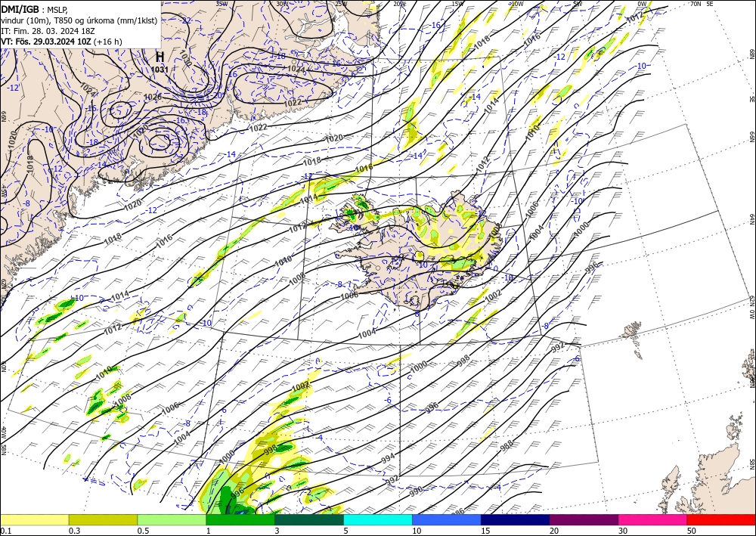Click the light green 0.5 mm legend swatch
Viewport: 756px width, 536px height.
172,519
